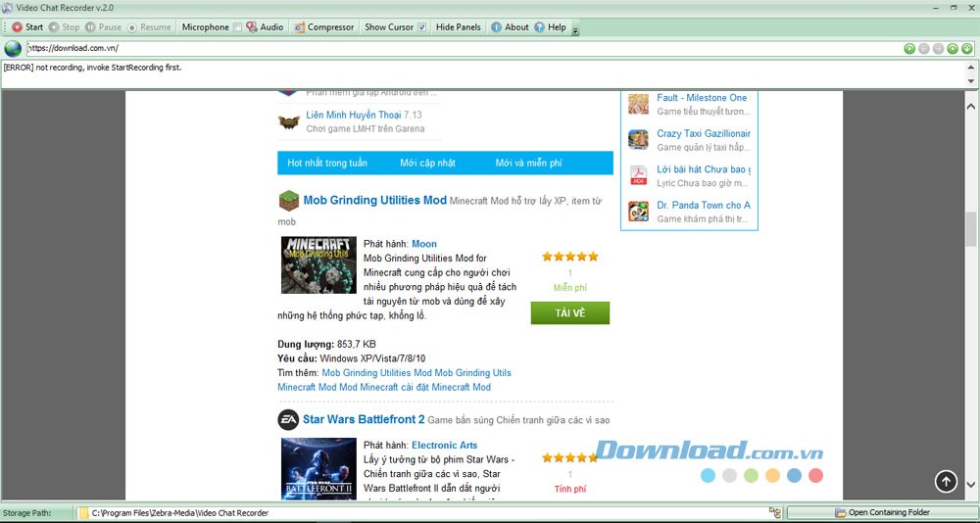Open the Star Wars Battlefront 2 link
Image resolution: width=980 pixels, height=523 pixels.
(x=364, y=420)
